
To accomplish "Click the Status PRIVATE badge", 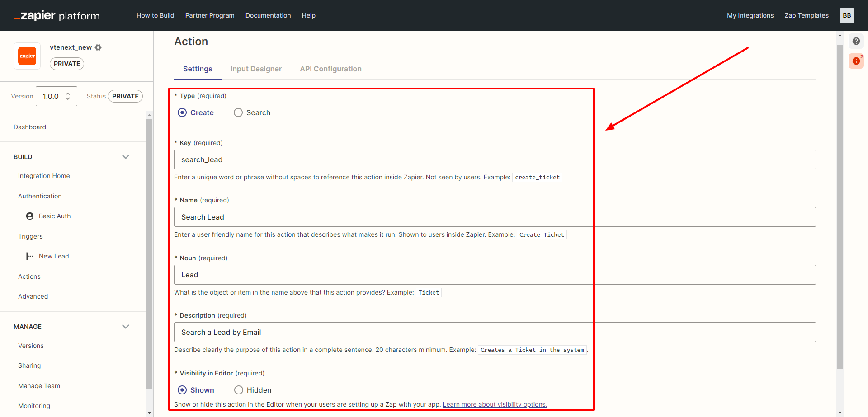I will pyautogui.click(x=125, y=96).
